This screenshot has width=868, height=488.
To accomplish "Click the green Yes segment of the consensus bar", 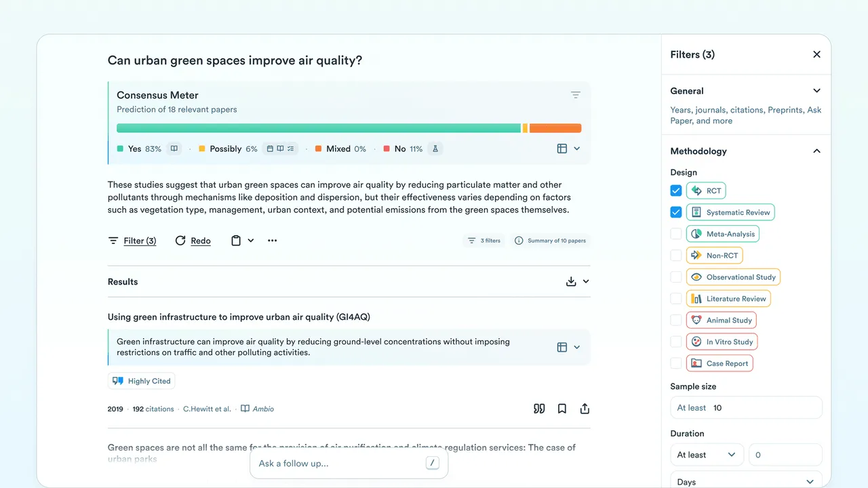I will pyautogui.click(x=319, y=128).
